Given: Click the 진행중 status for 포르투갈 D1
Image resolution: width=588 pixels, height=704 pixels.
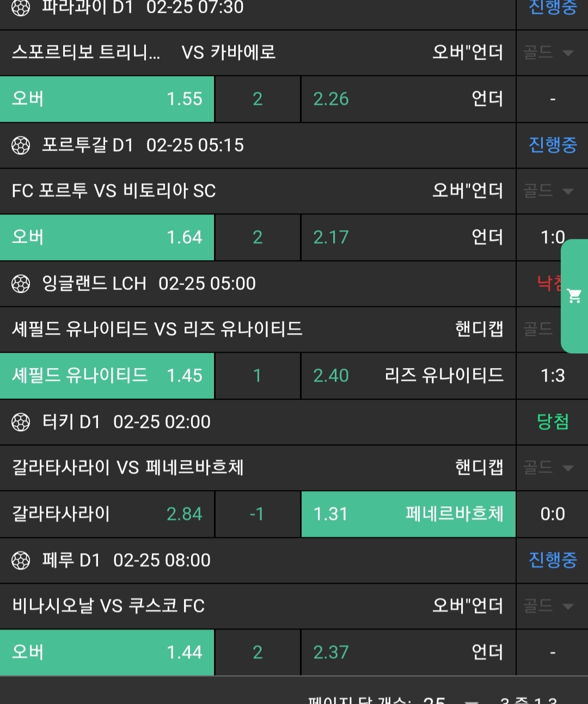Looking at the screenshot, I should [x=552, y=145].
